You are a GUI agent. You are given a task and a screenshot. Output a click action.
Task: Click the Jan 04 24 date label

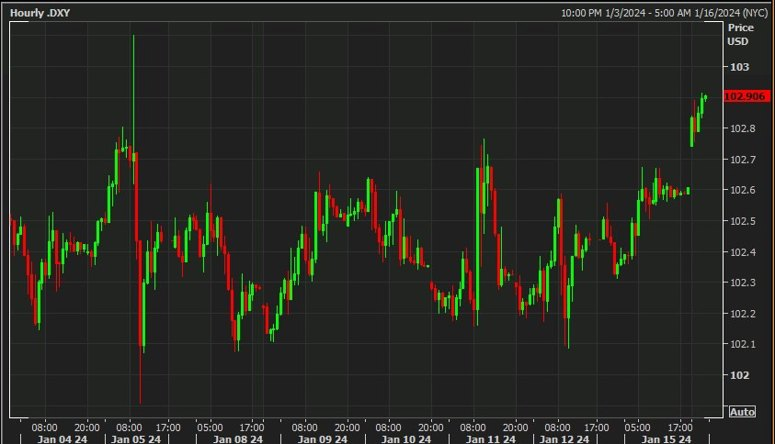(62, 439)
